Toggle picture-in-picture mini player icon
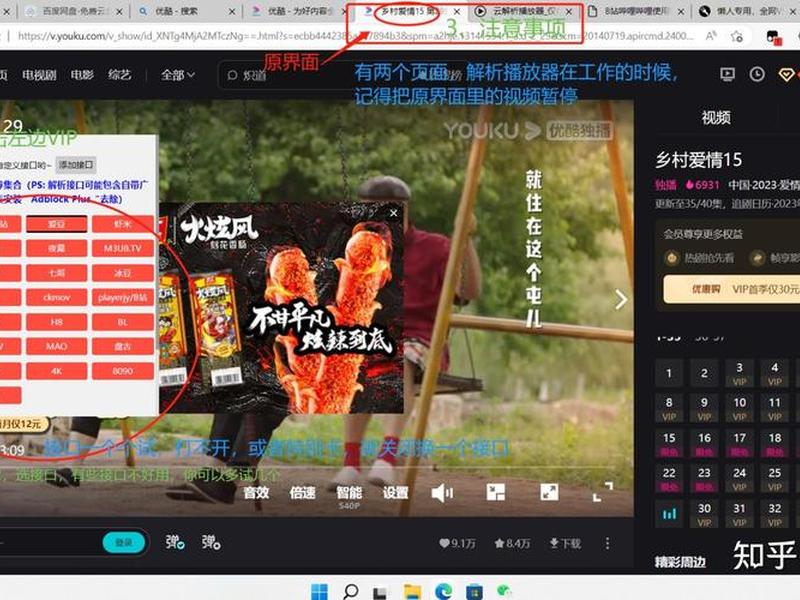 (x=495, y=492)
